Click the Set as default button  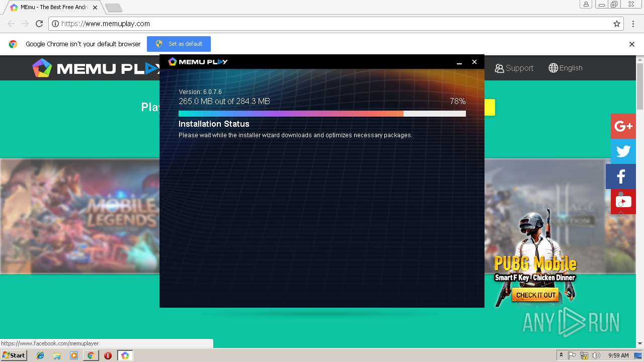tap(179, 44)
